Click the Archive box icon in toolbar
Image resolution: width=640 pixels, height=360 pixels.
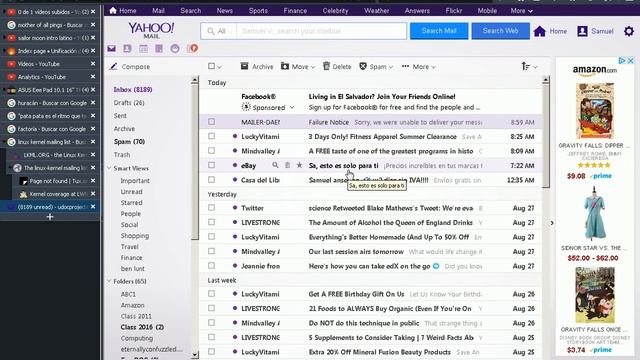tap(244, 66)
